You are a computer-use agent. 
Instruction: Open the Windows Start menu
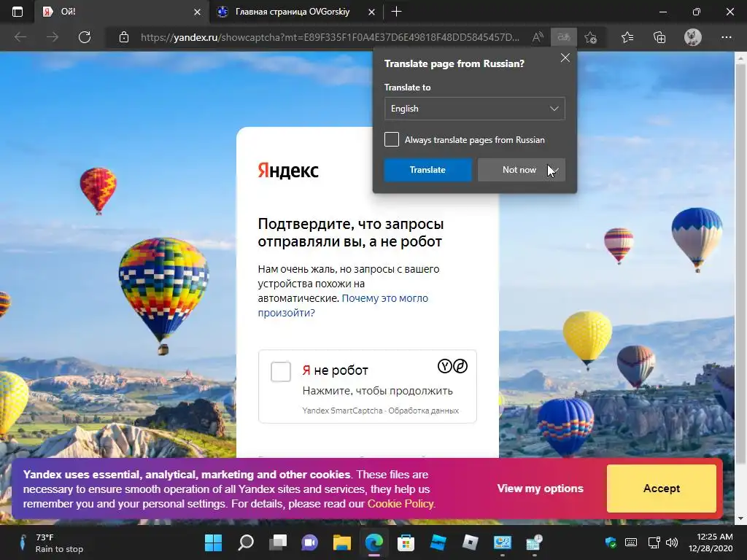(x=214, y=542)
